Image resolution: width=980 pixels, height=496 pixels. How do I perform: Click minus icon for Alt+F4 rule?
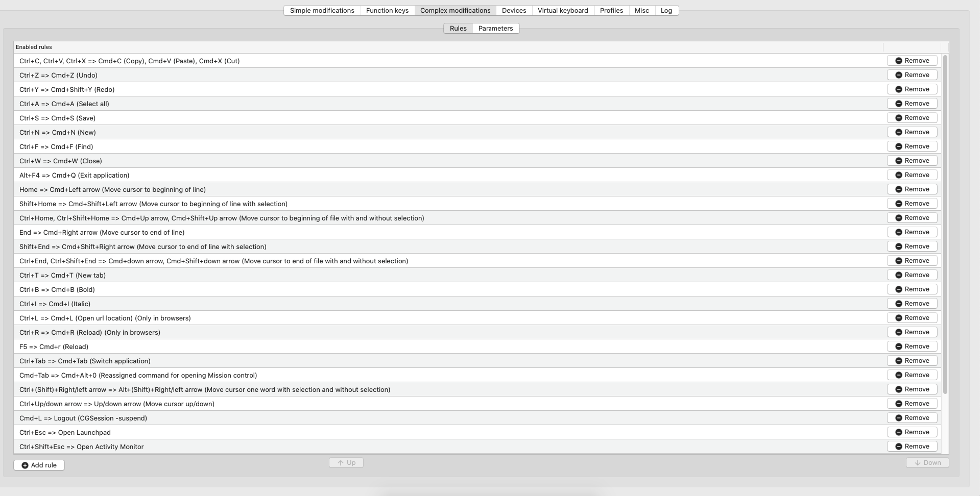click(898, 175)
